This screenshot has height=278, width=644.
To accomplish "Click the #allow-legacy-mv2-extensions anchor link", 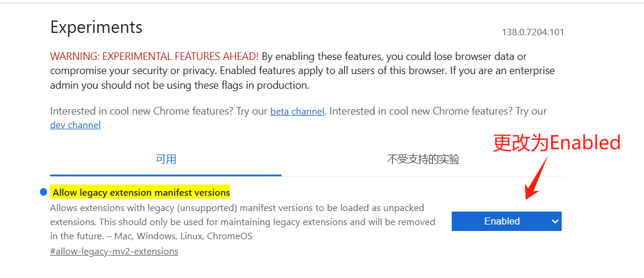I will pos(114,252).
